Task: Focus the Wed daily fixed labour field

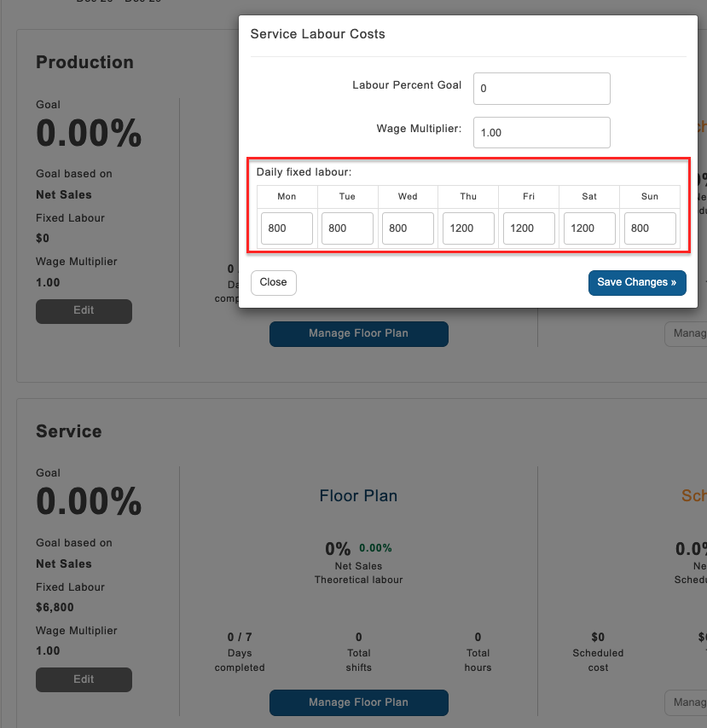Action: 408,228
